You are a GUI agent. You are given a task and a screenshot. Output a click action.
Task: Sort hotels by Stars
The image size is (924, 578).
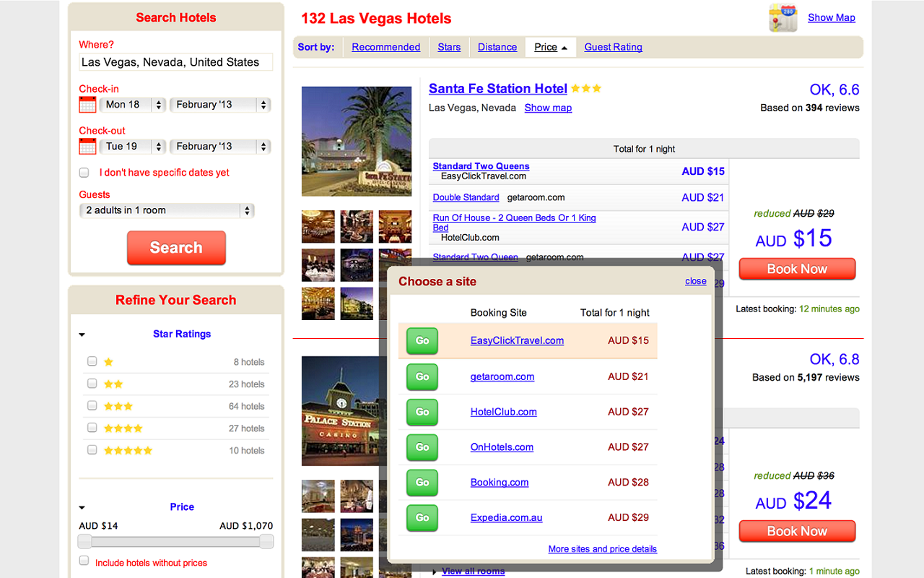point(449,47)
